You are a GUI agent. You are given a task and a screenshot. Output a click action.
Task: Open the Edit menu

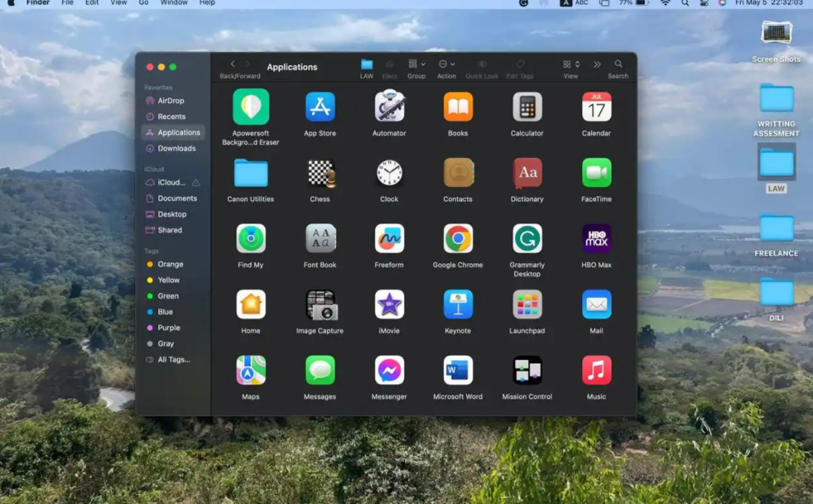pyautogui.click(x=92, y=2)
